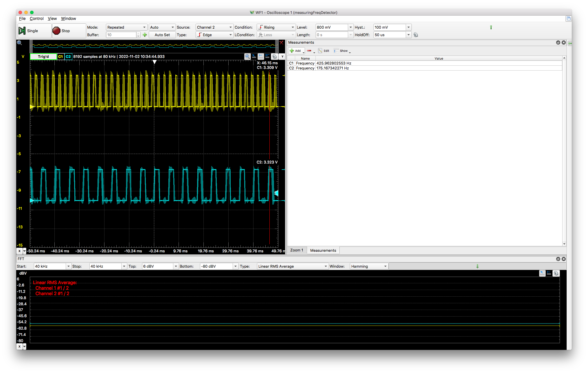The image size is (588, 373).
Task: Open the Condition dropdown showing Rising
Action: (x=276, y=27)
